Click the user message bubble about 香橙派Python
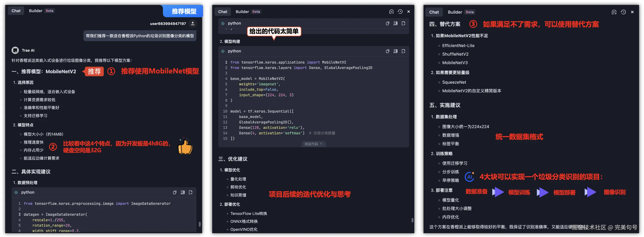644x237 pixels. [140, 36]
